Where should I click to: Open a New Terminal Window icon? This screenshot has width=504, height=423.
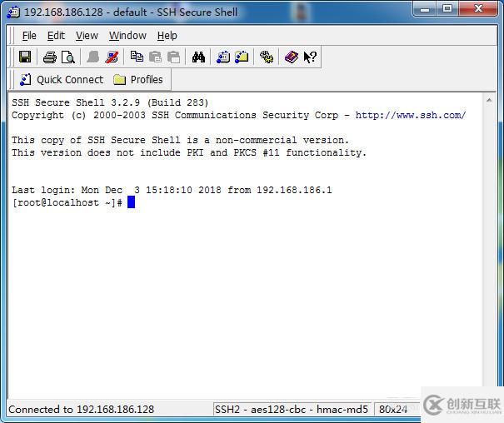click(223, 57)
